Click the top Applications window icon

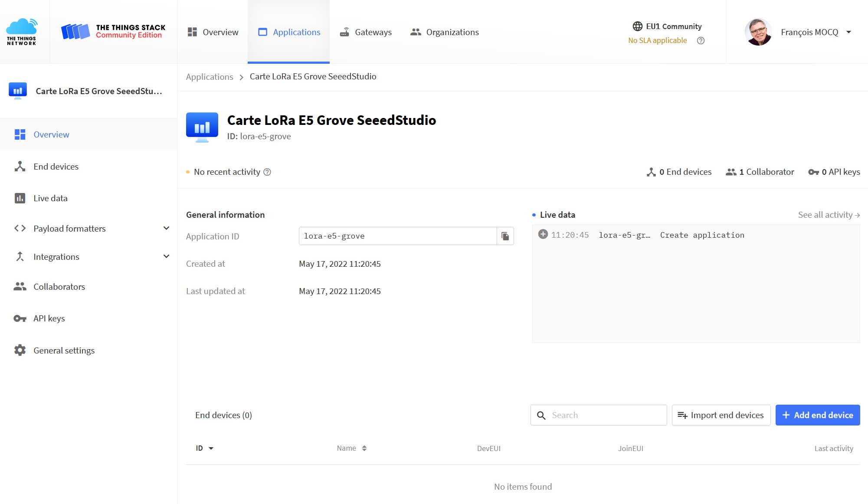pos(262,32)
